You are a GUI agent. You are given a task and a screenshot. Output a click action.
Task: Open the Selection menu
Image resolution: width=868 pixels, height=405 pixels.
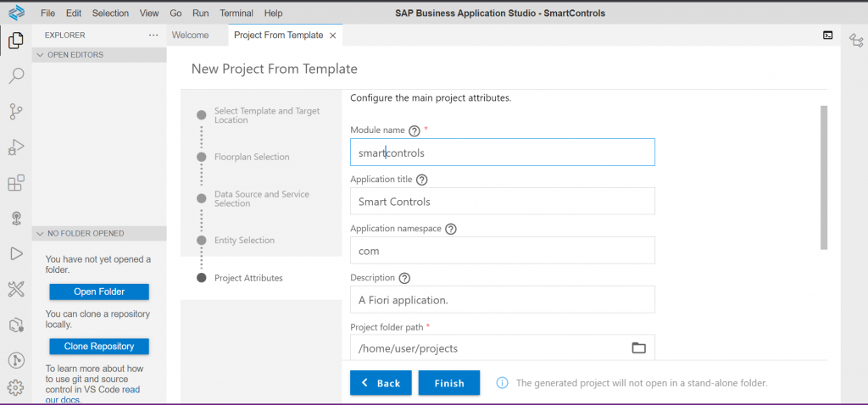pos(111,13)
